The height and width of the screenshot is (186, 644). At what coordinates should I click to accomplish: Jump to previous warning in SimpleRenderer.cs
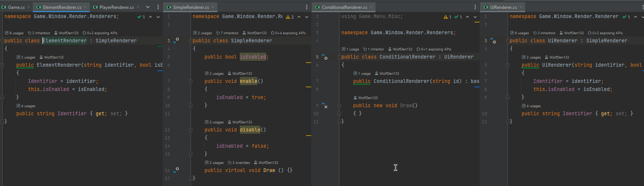(x=299, y=17)
